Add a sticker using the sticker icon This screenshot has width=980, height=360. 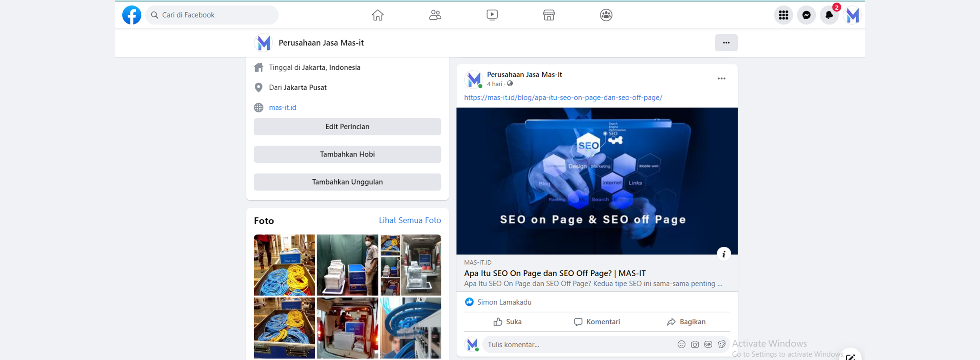(x=721, y=344)
